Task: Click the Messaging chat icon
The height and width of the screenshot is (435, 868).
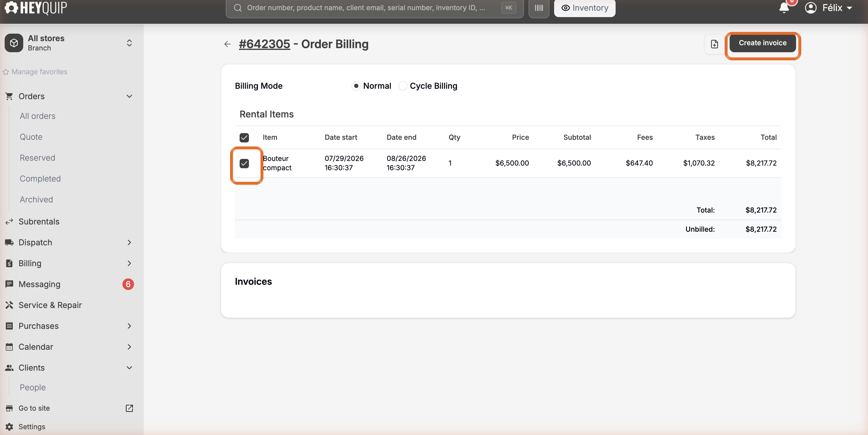Action: point(9,284)
